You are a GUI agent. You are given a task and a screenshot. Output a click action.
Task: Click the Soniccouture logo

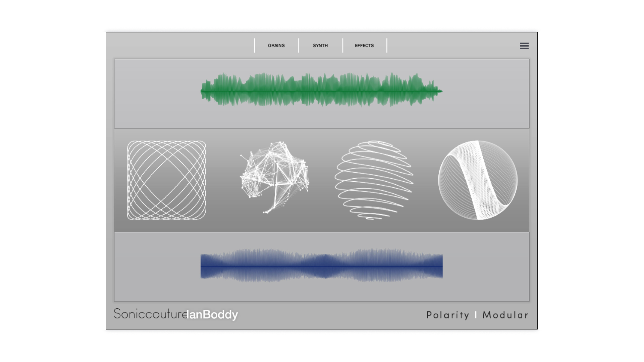(x=150, y=314)
